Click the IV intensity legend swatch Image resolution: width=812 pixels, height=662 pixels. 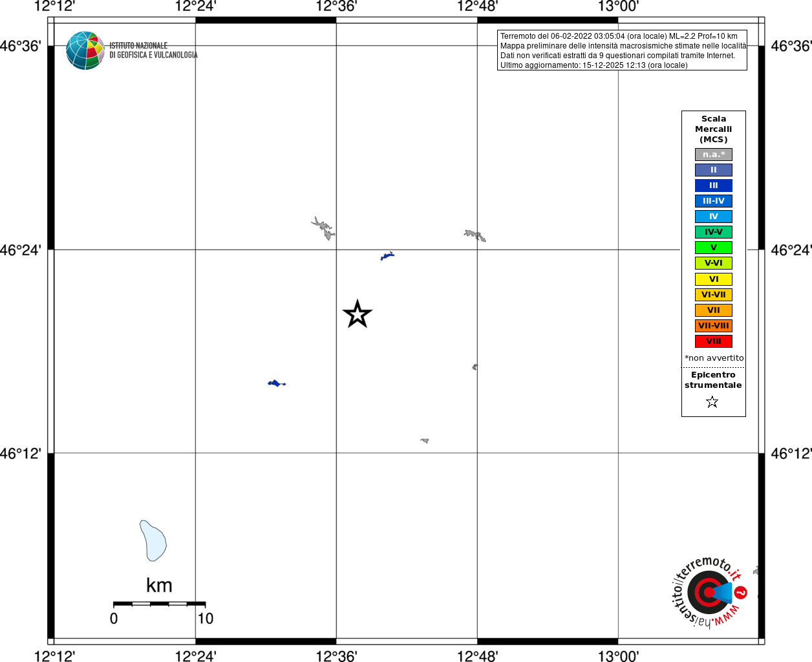tap(714, 217)
